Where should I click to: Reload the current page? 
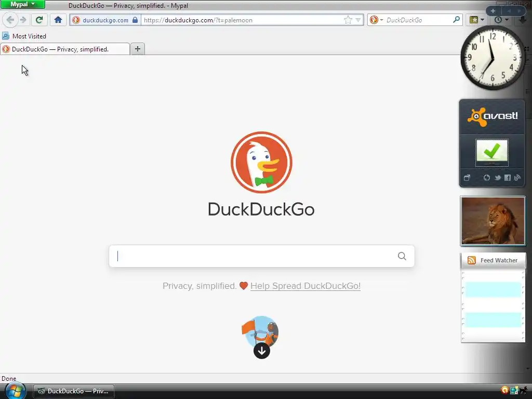coord(39,20)
